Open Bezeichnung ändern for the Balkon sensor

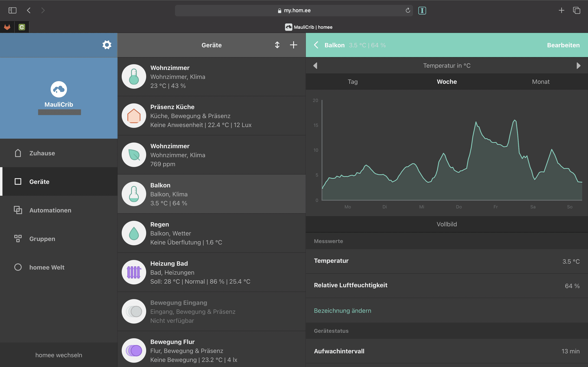click(x=342, y=311)
